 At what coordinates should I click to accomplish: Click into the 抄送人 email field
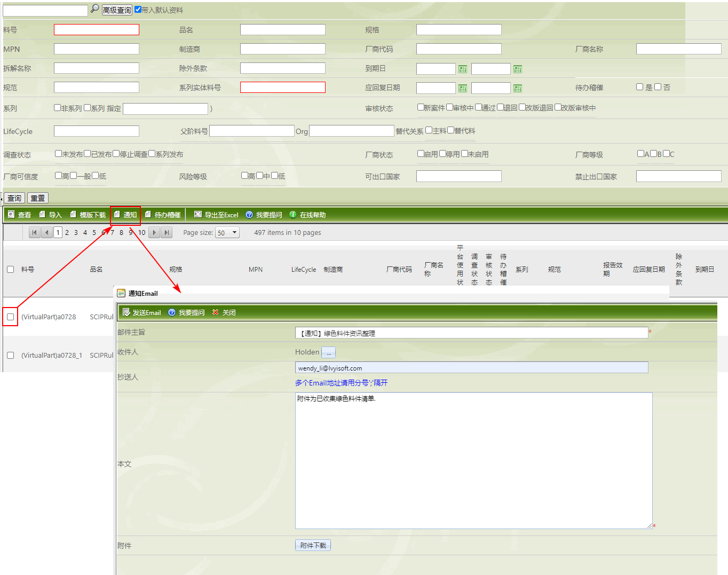[471, 367]
